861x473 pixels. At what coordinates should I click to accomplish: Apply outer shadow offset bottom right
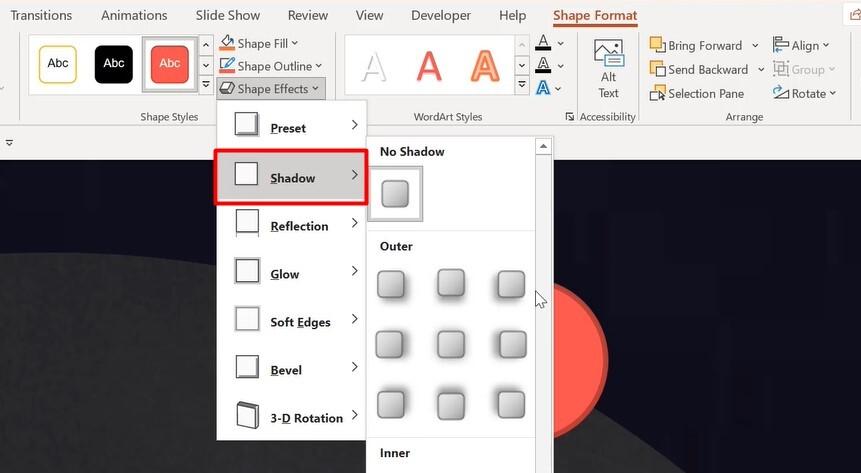click(391, 285)
